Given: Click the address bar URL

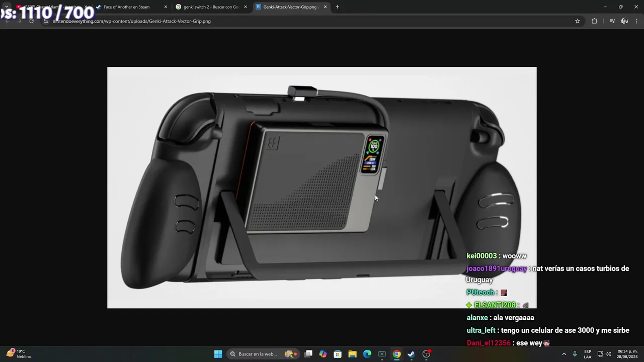Looking at the screenshot, I should tap(131, 21).
